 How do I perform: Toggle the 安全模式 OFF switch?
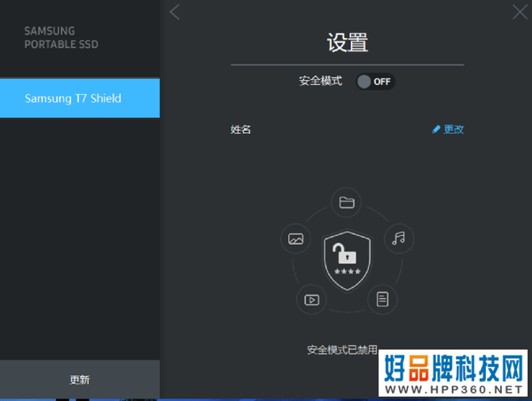point(375,82)
